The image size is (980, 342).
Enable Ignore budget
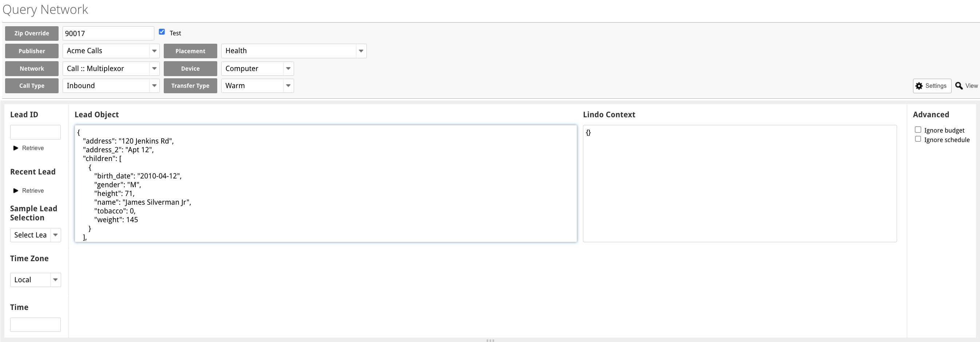coord(918,130)
